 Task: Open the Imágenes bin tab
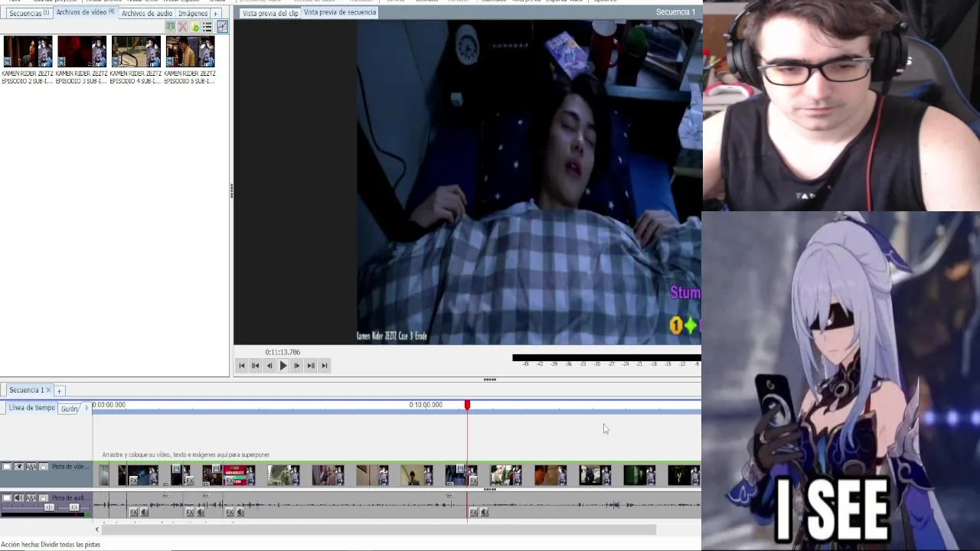click(193, 14)
